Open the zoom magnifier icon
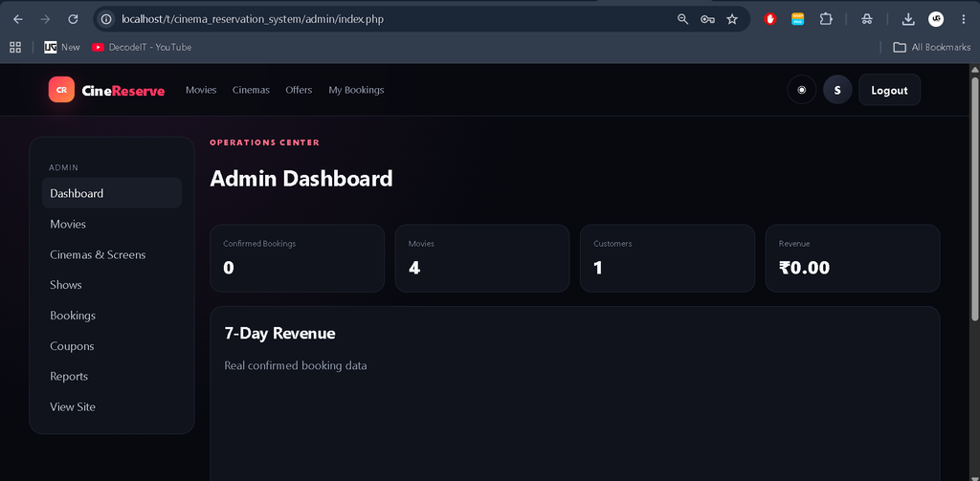The width and height of the screenshot is (980, 481). (682, 19)
